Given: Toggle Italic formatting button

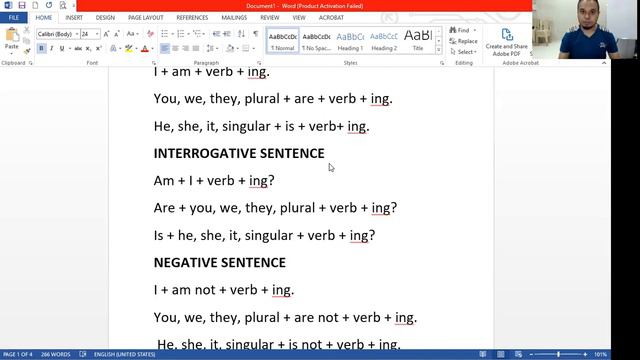Looking at the screenshot, I should [x=51, y=49].
